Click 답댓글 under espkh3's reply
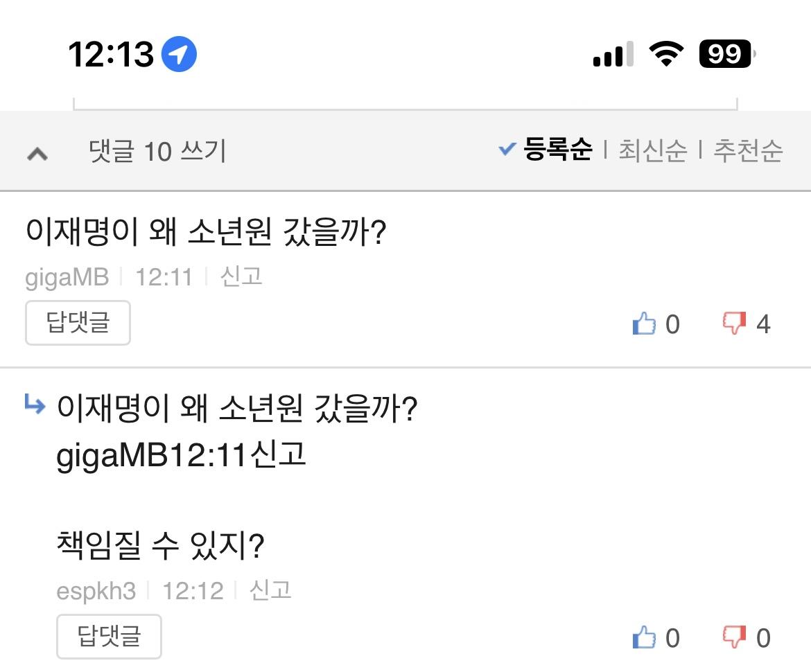811x672 pixels. click(109, 637)
